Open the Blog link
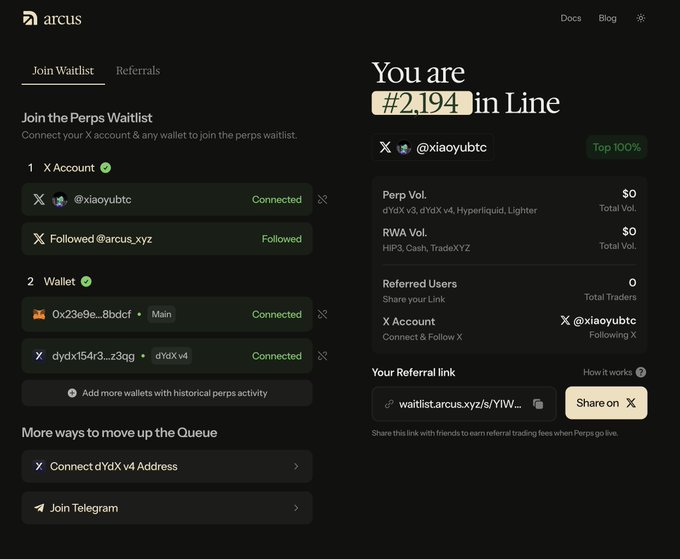This screenshot has height=559, width=680. (607, 18)
